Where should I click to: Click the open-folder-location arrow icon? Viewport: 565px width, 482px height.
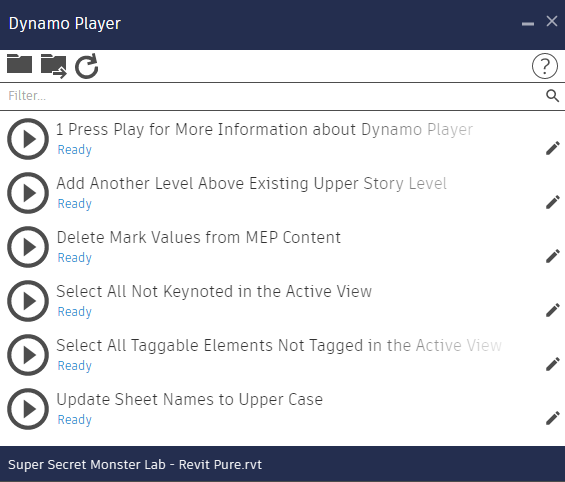click(x=54, y=66)
